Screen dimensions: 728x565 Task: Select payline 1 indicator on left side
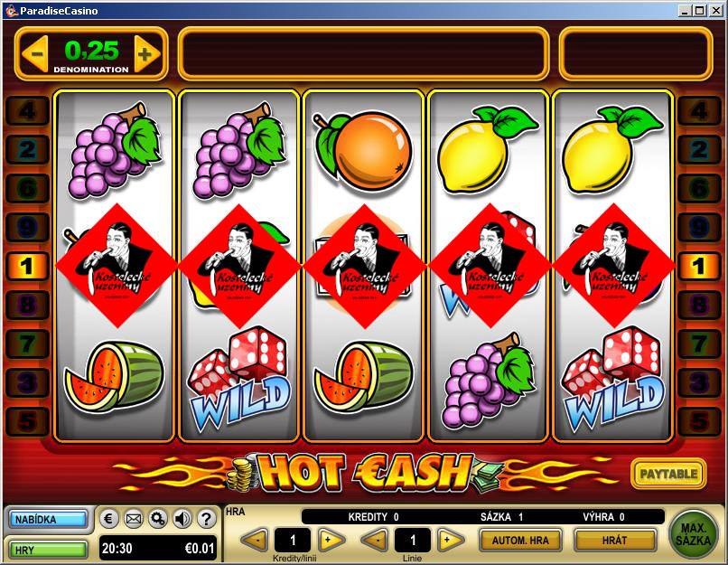(x=27, y=267)
